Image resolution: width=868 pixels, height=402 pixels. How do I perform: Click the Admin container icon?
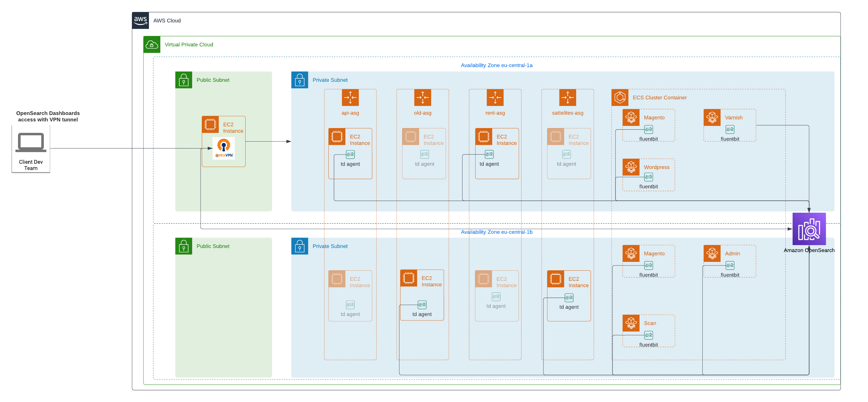[712, 253]
